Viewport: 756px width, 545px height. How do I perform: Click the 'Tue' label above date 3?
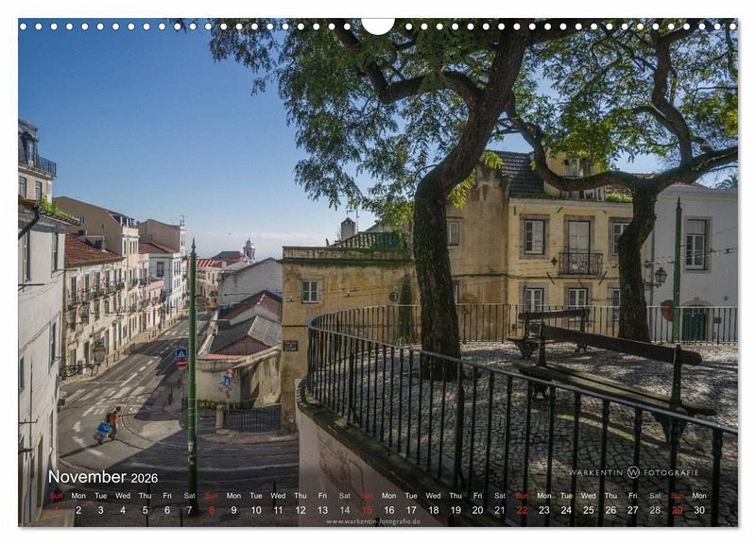click(101, 495)
